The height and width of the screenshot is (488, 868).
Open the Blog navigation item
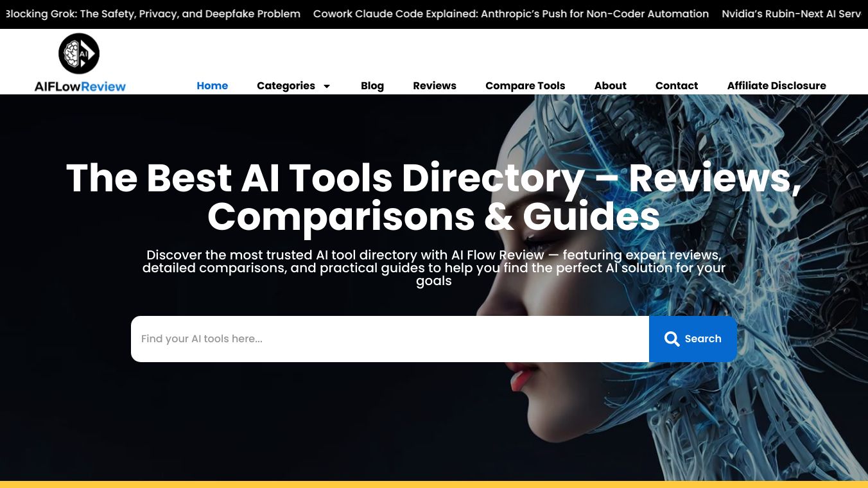(372, 85)
